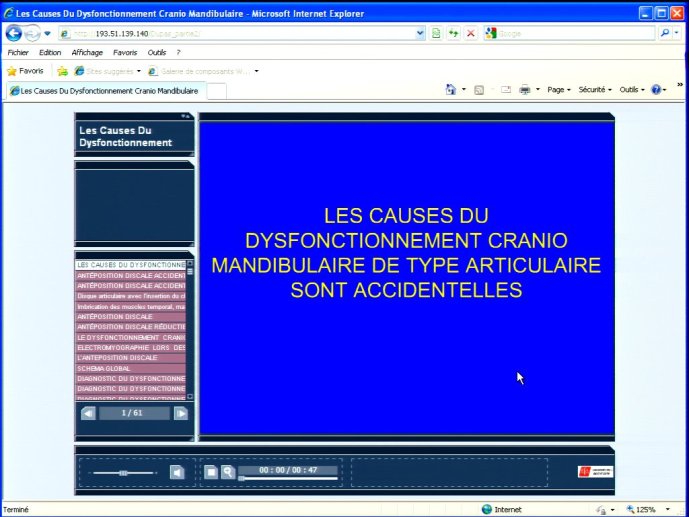Image resolution: width=689 pixels, height=517 pixels.
Task: Adjust the volume slider handle
Action: 123,473
